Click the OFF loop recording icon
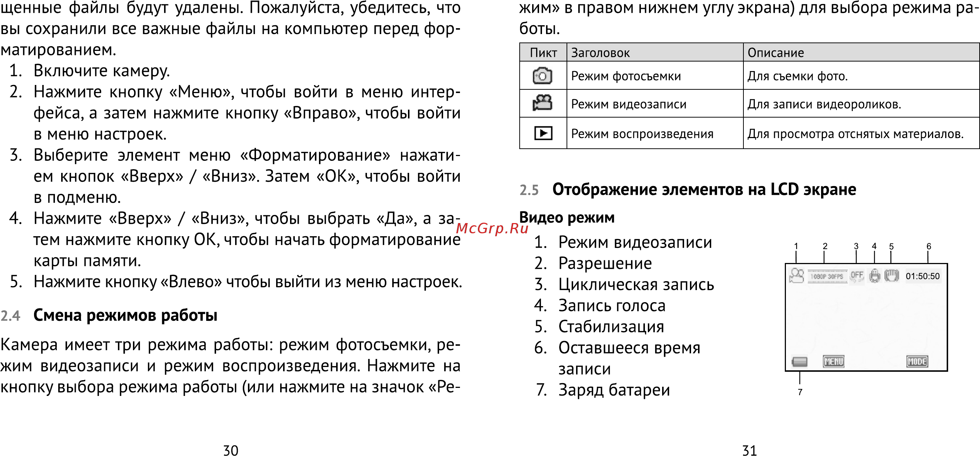 [x=857, y=275]
